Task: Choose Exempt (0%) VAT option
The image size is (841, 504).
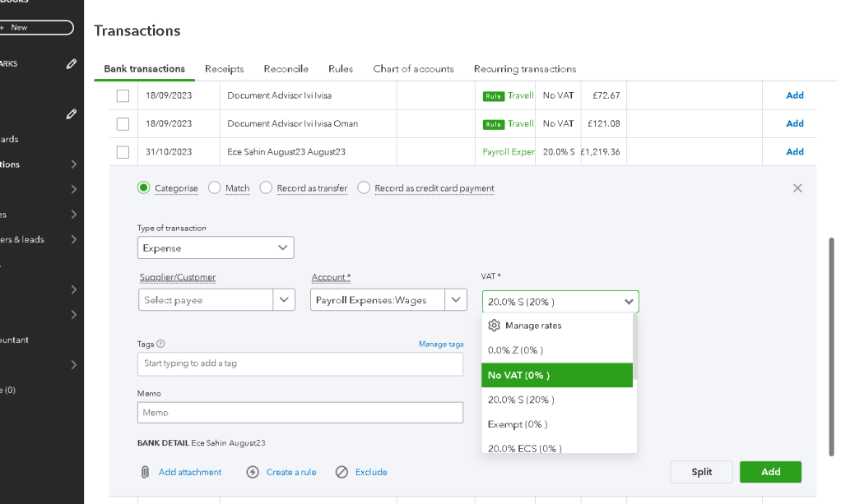Action: (x=557, y=424)
